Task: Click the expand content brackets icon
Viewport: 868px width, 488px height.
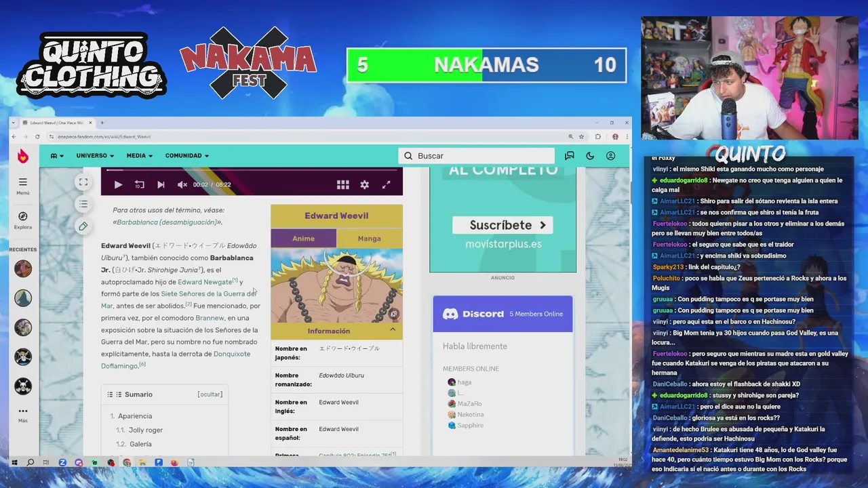Action: [x=83, y=182]
